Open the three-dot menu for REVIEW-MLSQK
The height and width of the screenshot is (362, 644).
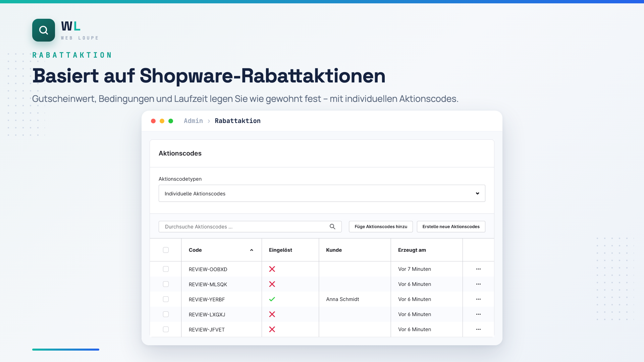pos(478,284)
